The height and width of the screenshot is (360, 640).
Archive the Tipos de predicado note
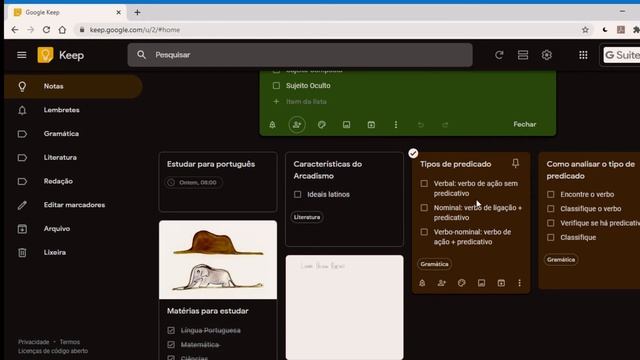click(501, 283)
